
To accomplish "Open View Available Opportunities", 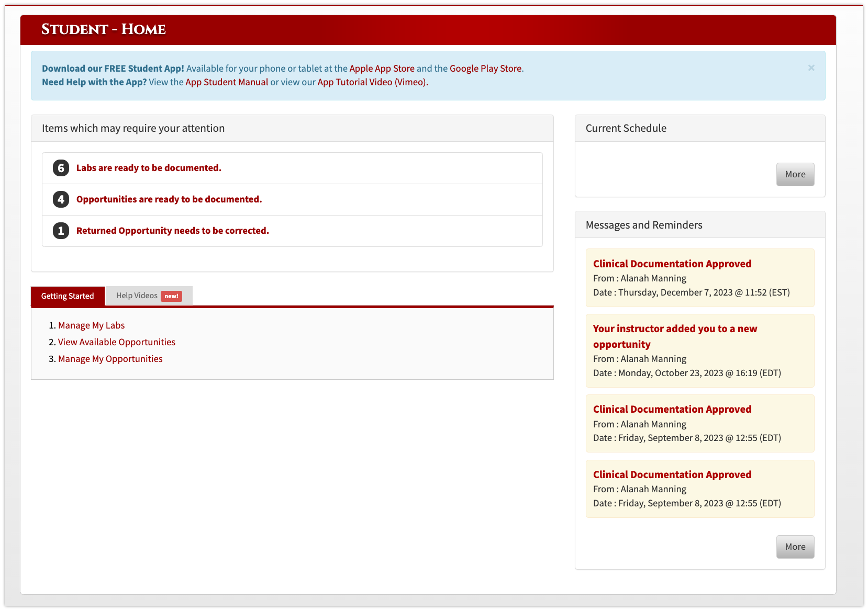I will 116,342.
